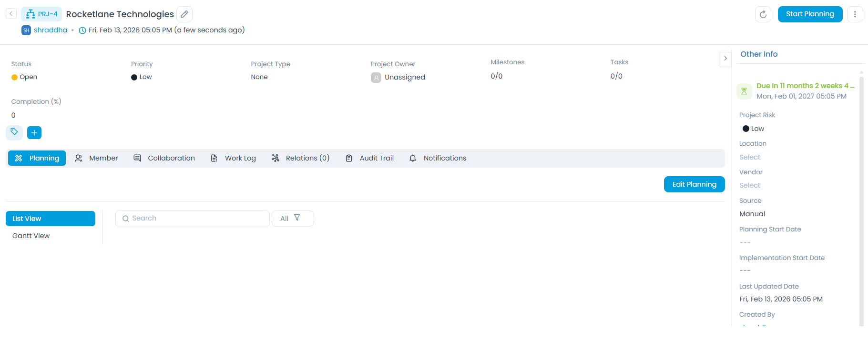Open the Project Risk Low dropdown
This screenshot has width=868, height=340.
point(754,129)
